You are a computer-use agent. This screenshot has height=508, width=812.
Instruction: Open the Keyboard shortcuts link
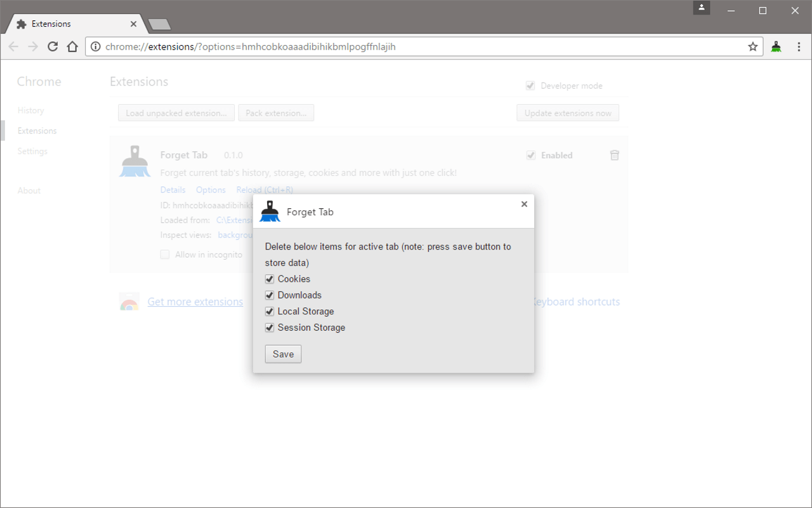[x=576, y=302]
